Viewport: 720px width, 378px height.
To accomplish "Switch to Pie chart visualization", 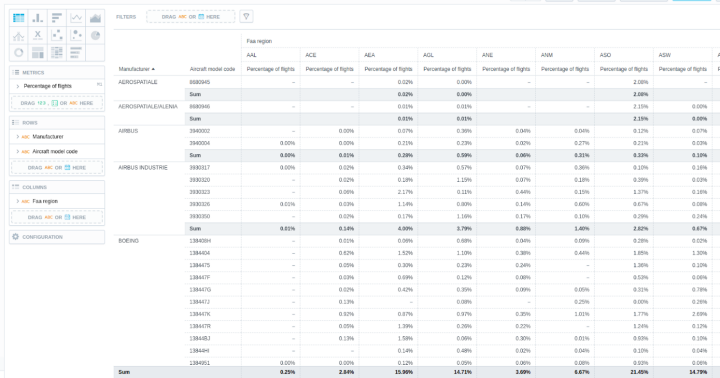I will pyautogui.click(x=95, y=35).
